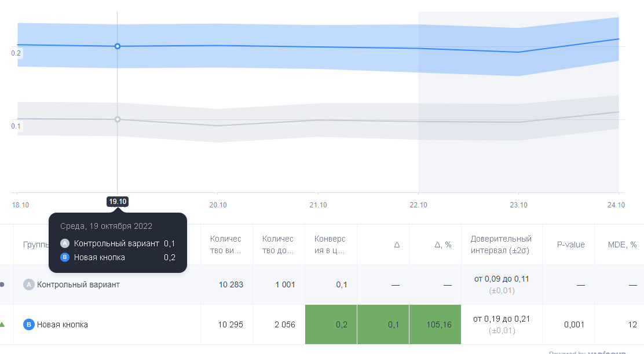Select the Δ, % column header
Viewport: 644px width, 354px height.
pos(442,244)
